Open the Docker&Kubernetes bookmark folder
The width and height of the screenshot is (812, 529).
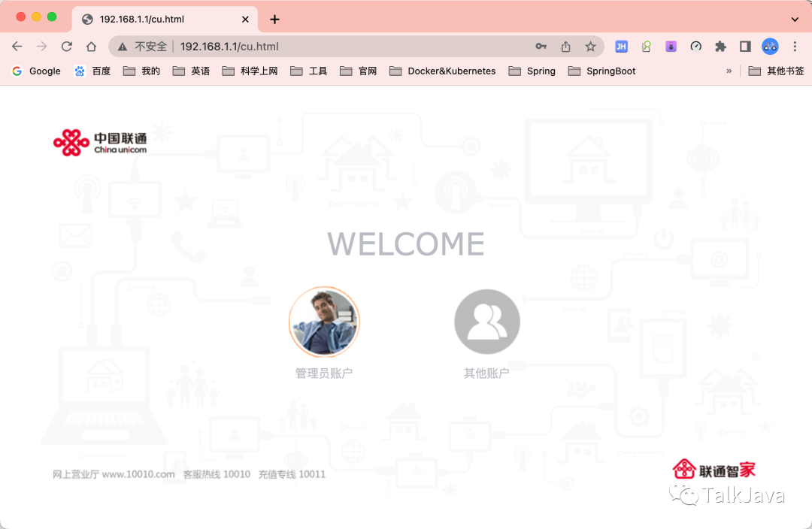[443, 71]
